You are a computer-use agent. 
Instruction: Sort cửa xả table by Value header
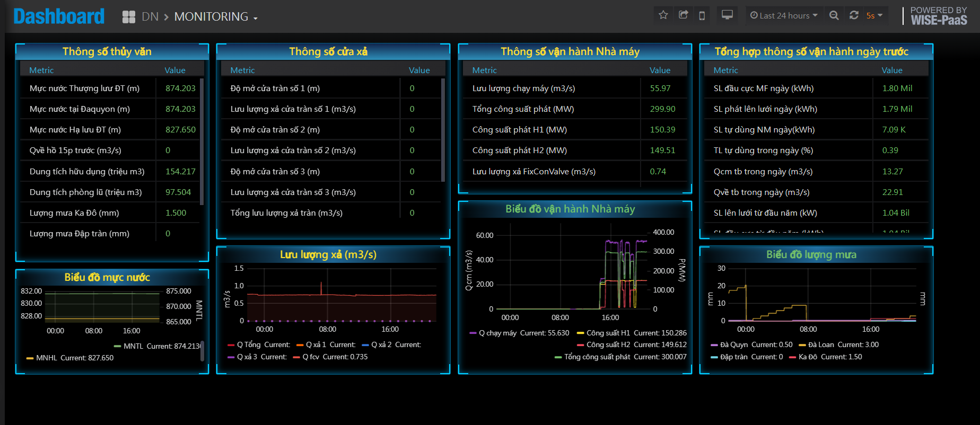coord(419,70)
